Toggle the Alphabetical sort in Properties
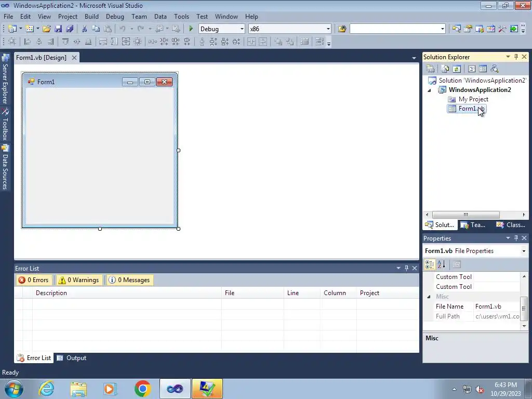The height and width of the screenshot is (399, 532). click(441, 264)
